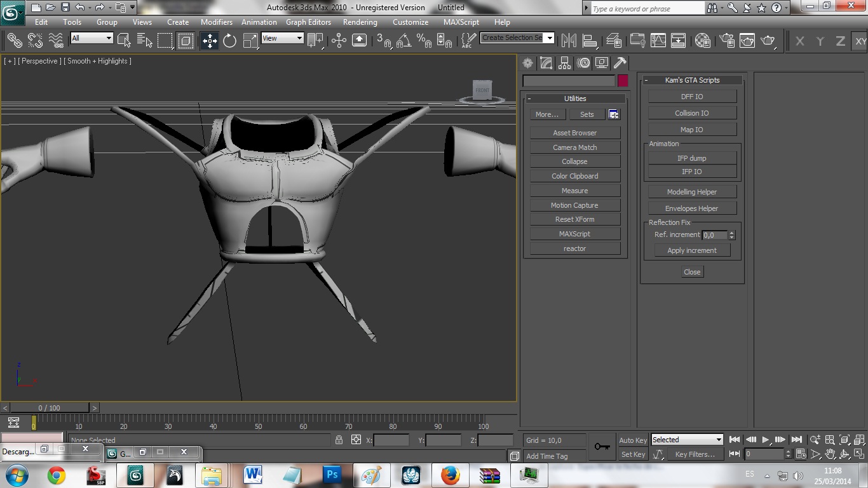Screen dimensions: 868x488
Task: Click the Select by Name icon
Action: 145,41
